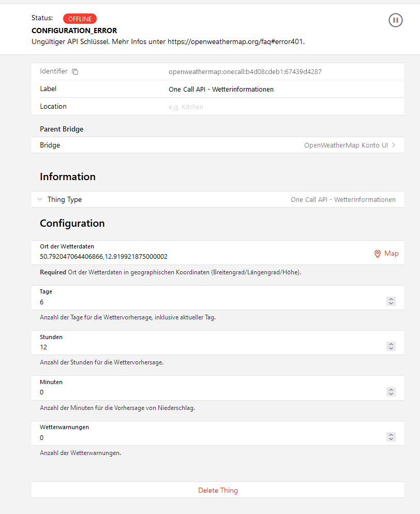Image resolution: width=420 pixels, height=514 pixels.
Task: Adjust the Stunden stepper arrows
Action: [x=391, y=347]
